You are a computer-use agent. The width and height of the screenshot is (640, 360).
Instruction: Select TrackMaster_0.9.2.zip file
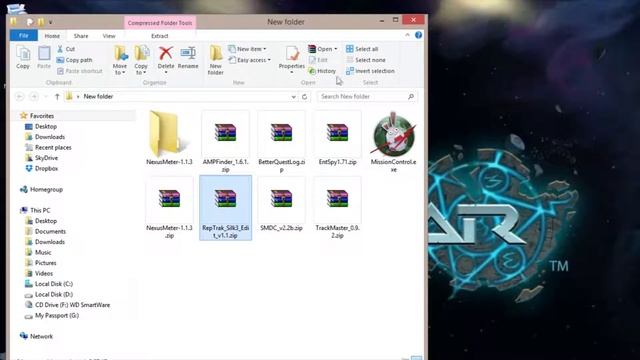pos(338,208)
